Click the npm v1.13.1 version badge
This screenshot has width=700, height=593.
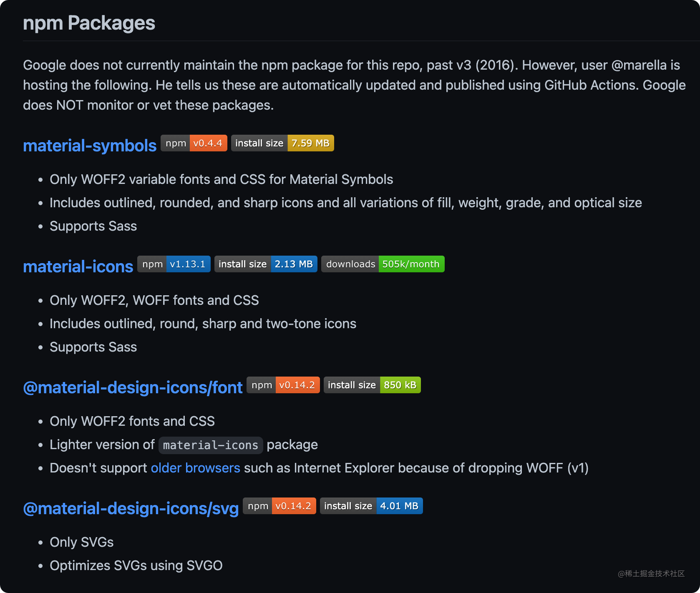click(x=174, y=264)
